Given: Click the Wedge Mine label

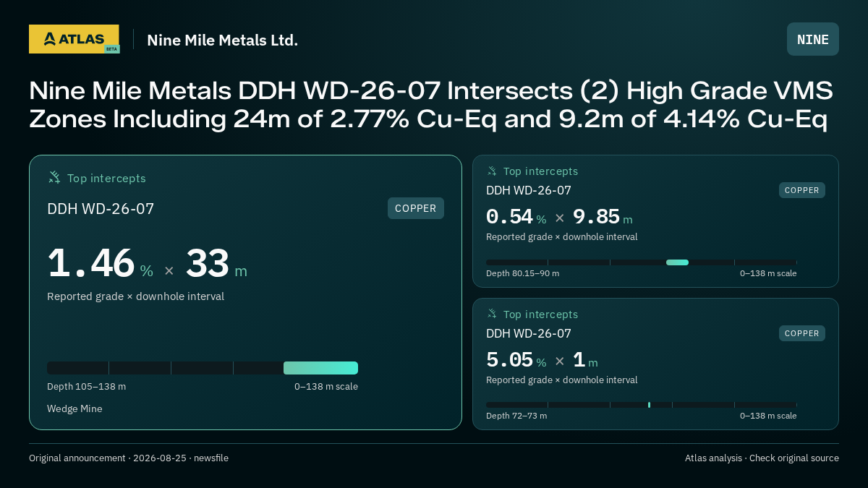Looking at the screenshot, I should pyautogui.click(x=75, y=408).
